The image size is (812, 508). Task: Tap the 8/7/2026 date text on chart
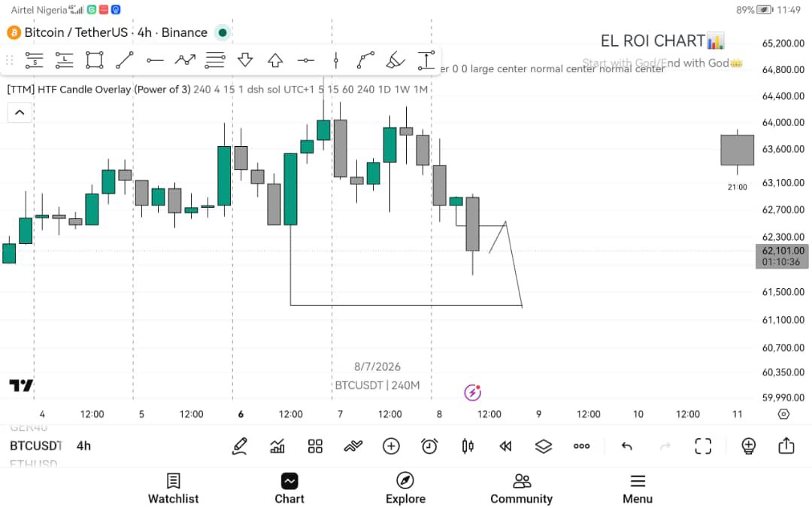point(377,367)
